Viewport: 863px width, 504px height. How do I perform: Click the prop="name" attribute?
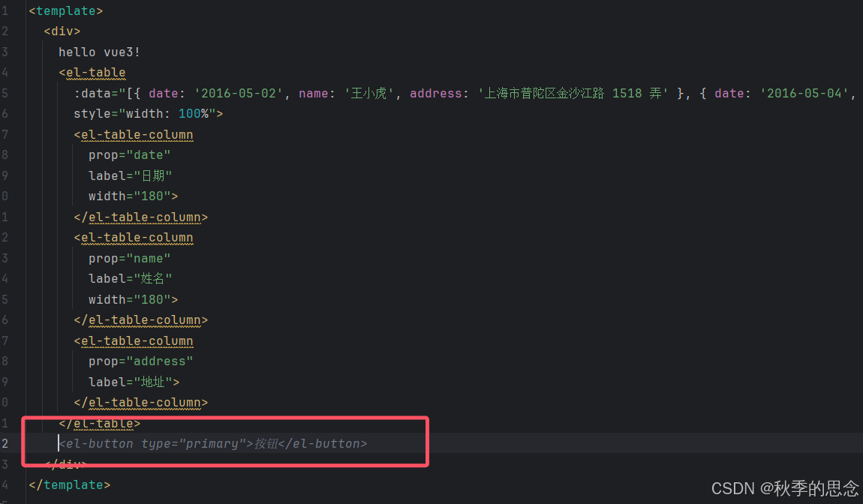click(130, 258)
